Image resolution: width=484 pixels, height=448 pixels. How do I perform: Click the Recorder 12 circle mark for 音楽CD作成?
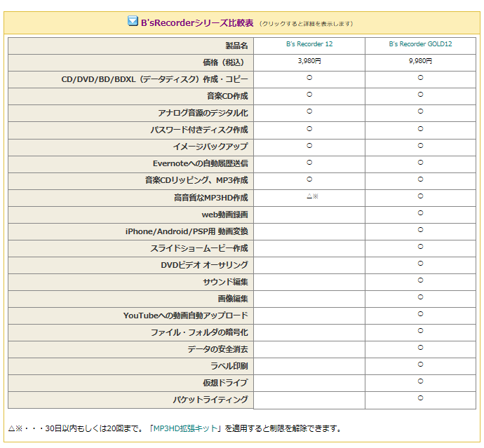[x=309, y=95]
